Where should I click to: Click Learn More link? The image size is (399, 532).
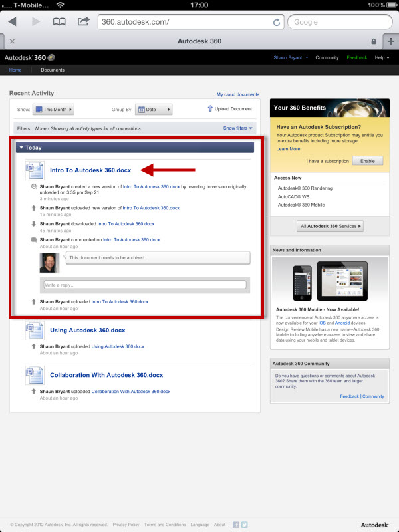coord(288,148)
